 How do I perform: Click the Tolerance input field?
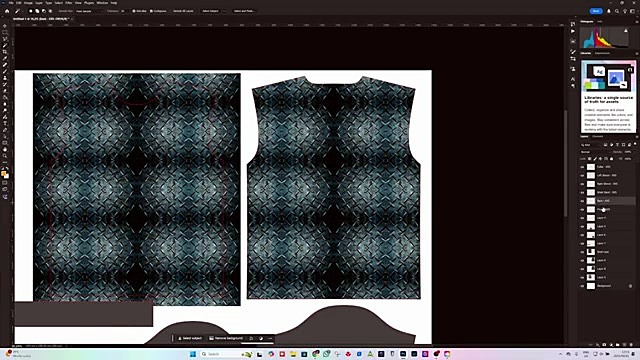point(124,11)
